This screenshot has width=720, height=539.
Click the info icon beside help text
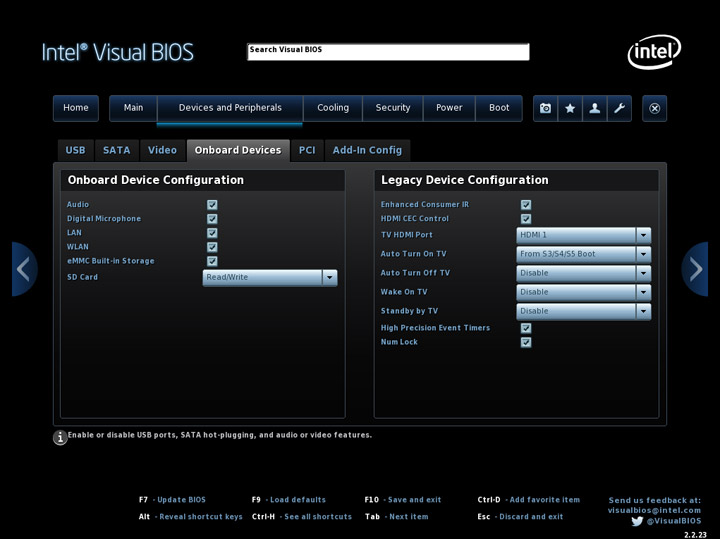[x=60, y=438]
